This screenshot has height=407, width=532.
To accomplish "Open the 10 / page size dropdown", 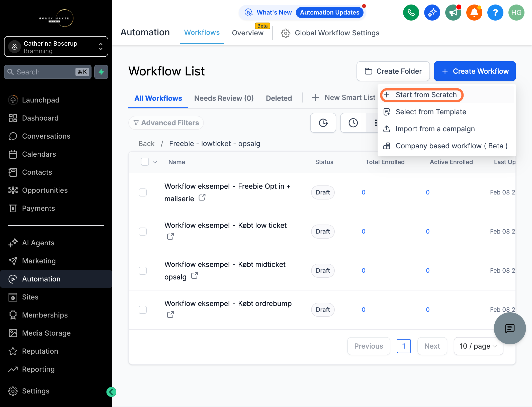I will 478,346.
